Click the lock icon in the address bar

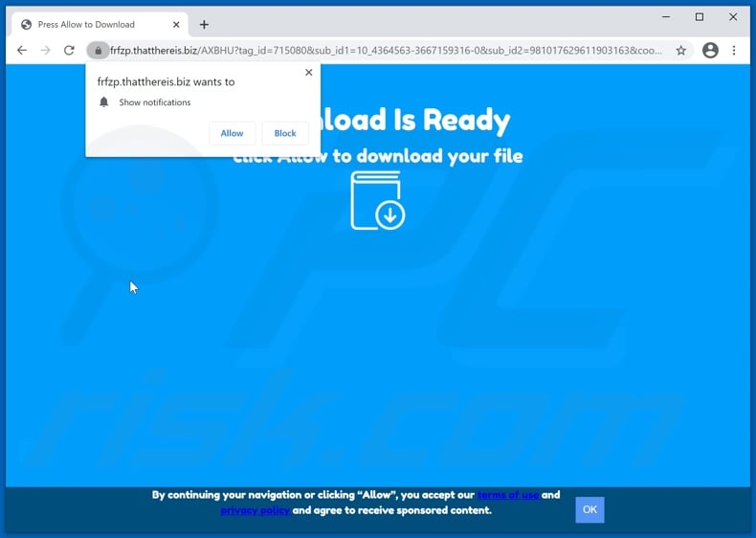99,50
